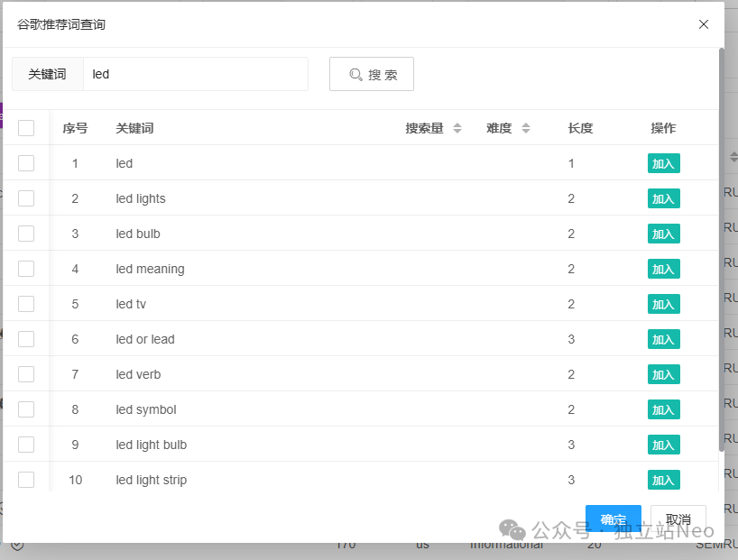
Task: Check the checkbox for led lights
Action: [26, 198]
